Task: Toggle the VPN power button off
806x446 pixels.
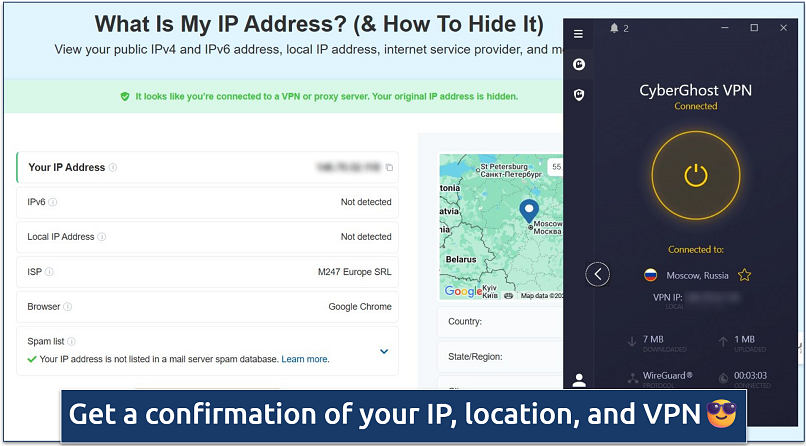Action: (696, 175)
